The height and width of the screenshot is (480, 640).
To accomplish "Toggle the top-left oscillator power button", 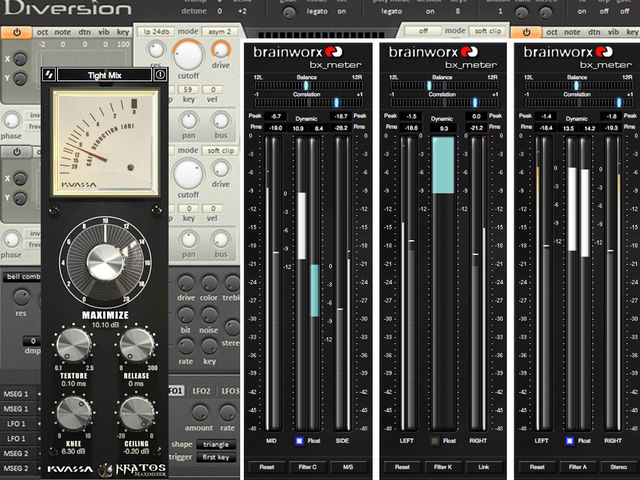I will point(17,32).
